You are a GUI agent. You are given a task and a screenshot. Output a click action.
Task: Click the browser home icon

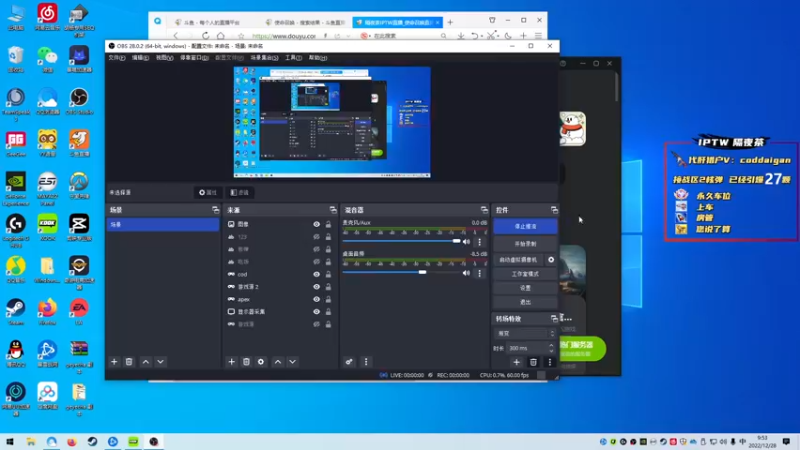(x=221, y=36)
